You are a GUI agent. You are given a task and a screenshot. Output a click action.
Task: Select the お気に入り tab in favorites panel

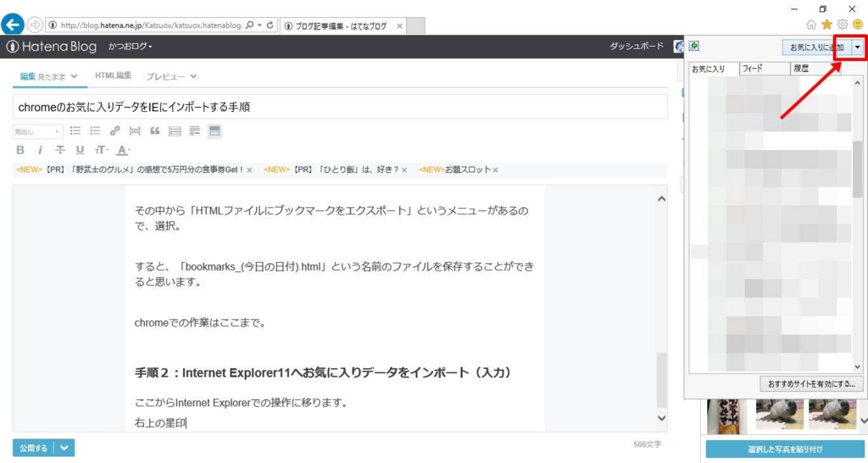coord(714,69)
